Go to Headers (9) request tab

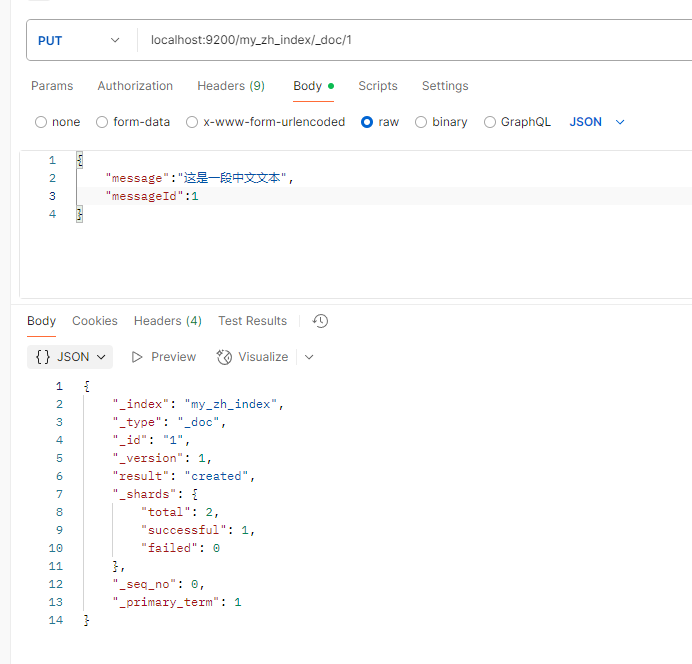231,86
